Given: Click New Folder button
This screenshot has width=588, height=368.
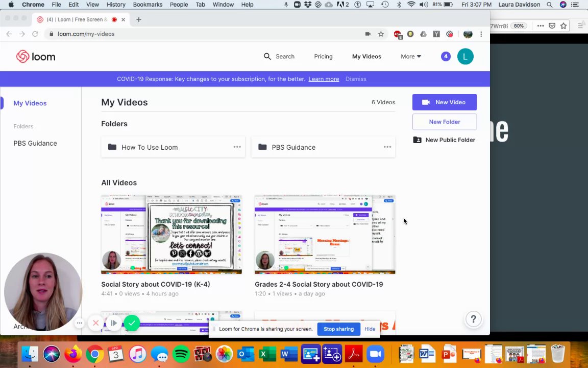Looking at the screenshot, I should point(445,122).
